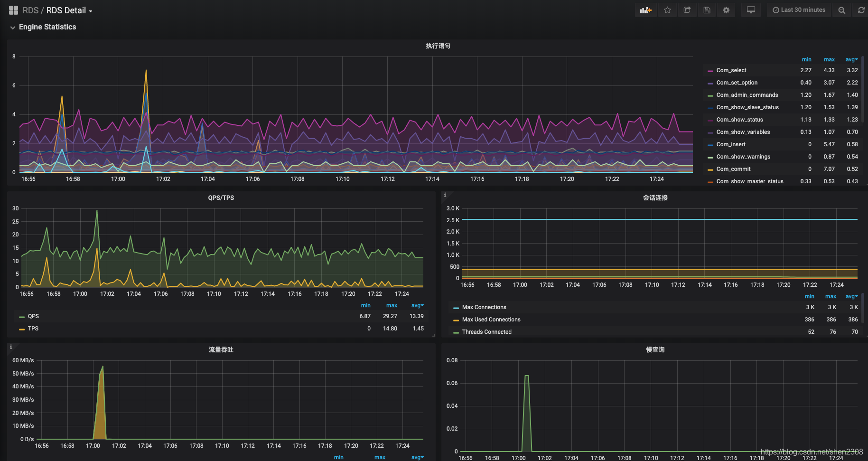
Task: Save the dashboard with disk icon
Action: [707, 10]
